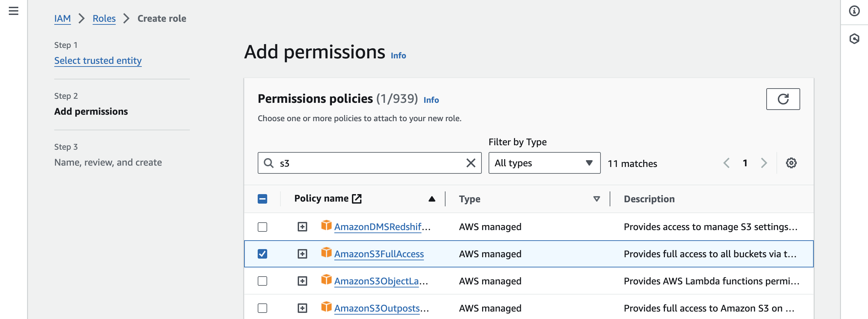
Task: Clear the s3 search text
Action: tap(471, 163)
